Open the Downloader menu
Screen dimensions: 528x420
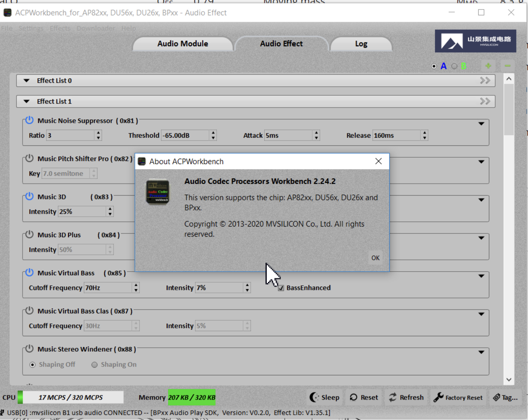click(96, 28)
